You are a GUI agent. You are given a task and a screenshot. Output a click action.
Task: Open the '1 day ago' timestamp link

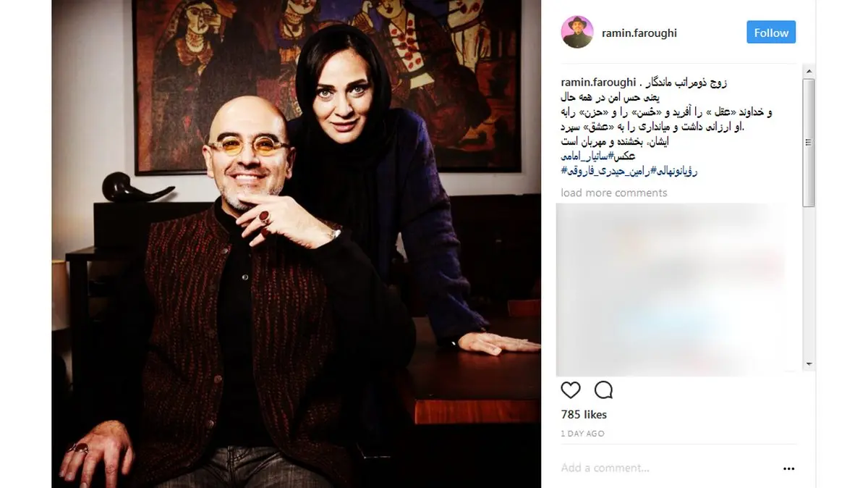pyautogui.click(x=582, y=434)
